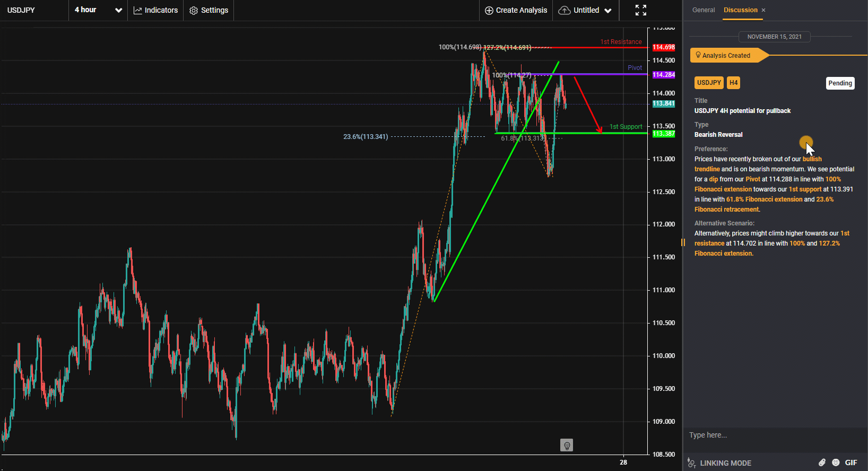Open chart Settings

[209, 10]
